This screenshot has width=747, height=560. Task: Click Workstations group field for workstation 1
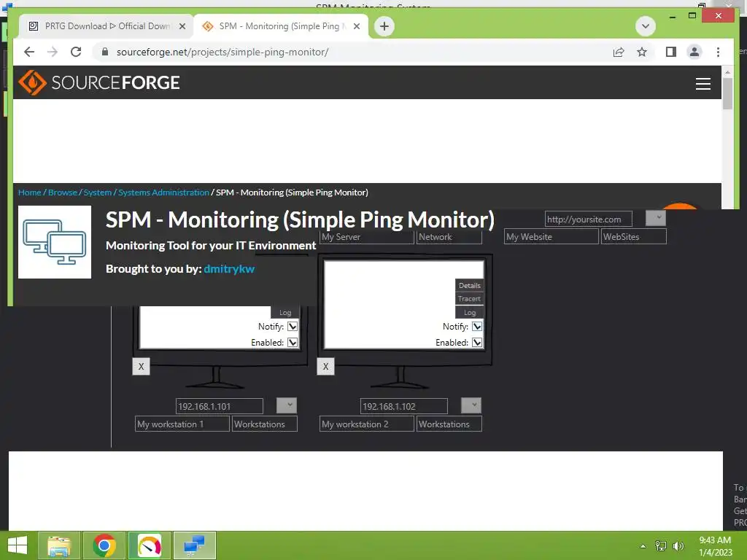[x=264, y=424]
